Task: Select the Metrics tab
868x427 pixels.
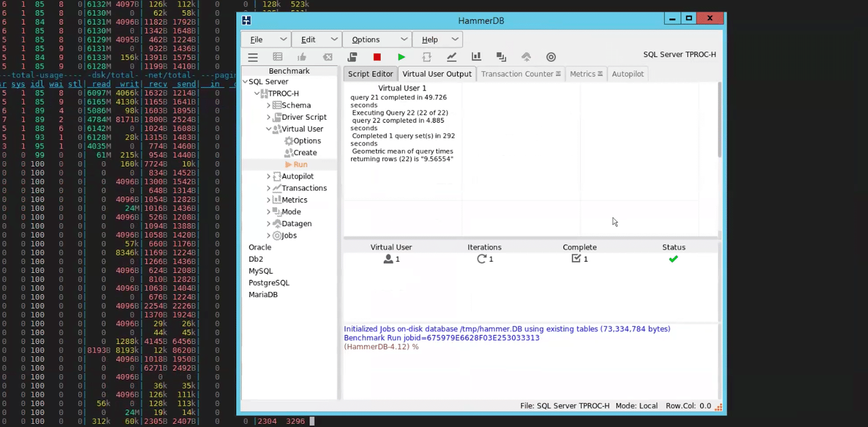Action: coord(586,74)
